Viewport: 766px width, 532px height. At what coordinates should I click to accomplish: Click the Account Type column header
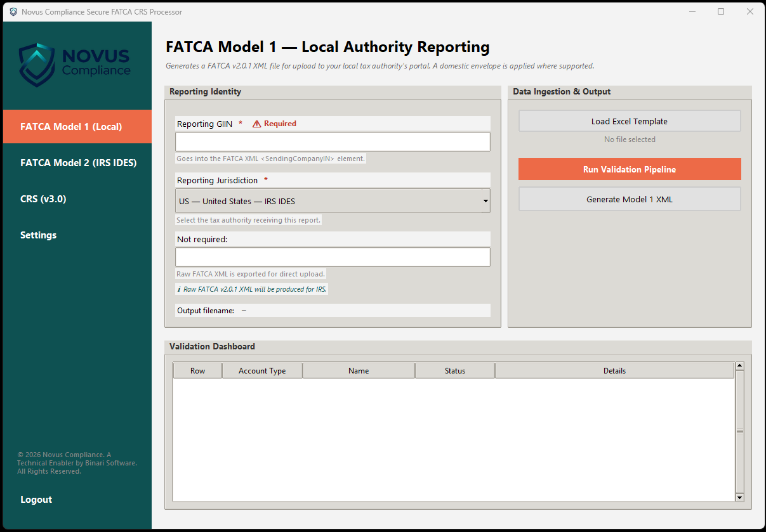pyautogui.click(x=262, y=371)
